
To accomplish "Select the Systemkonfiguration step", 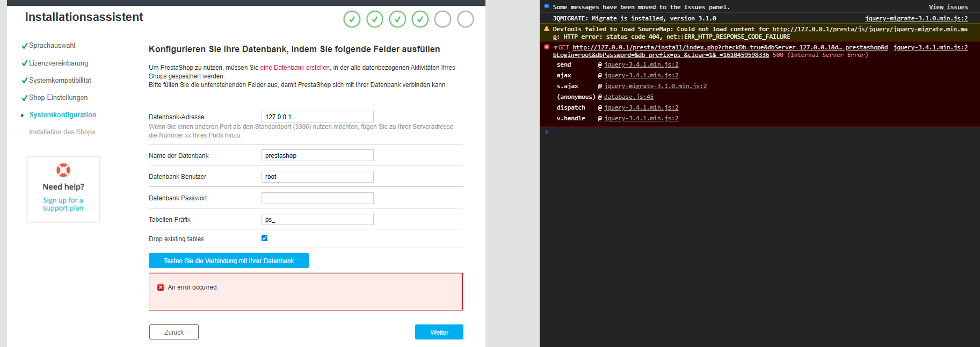I will point(63,114).
